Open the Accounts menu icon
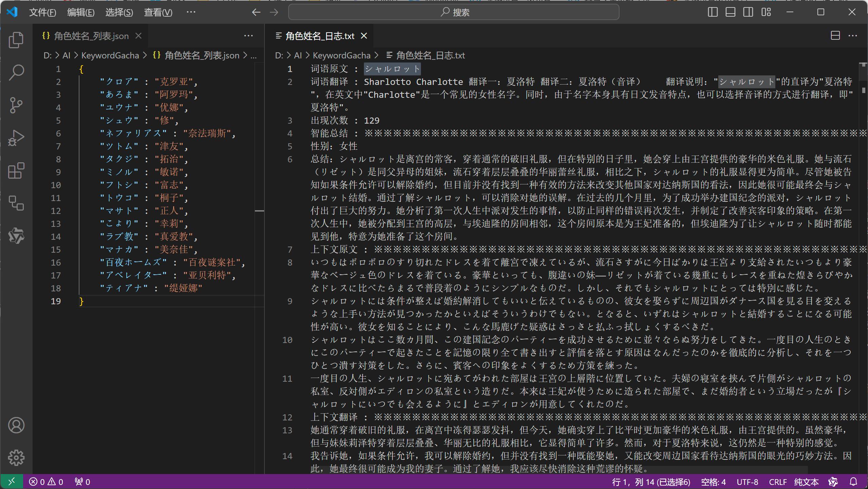Image resolution: width=868 pixels, height=489 pixels. coord(16,425)
